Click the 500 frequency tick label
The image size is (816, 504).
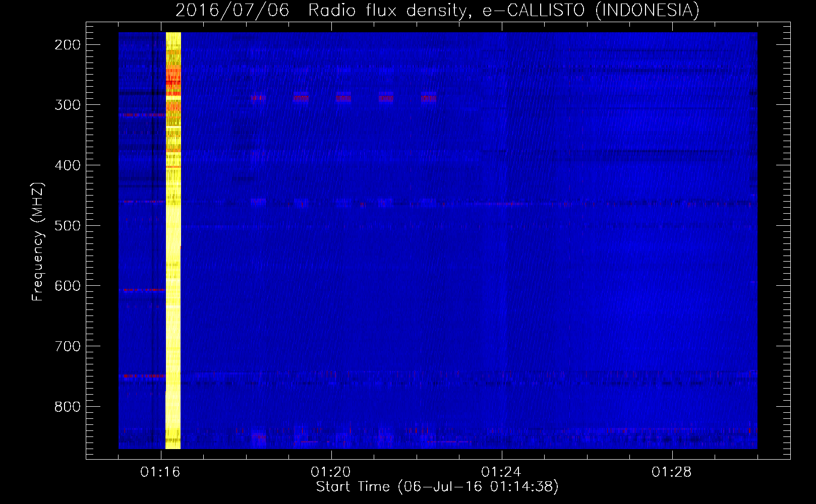(68, 225)
